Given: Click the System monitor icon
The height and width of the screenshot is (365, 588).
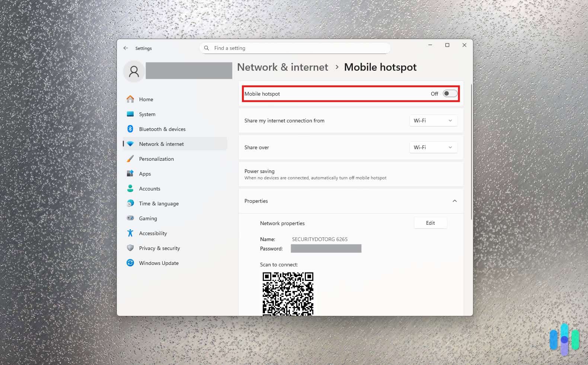Looking at the screenshot, I should click(130, 114).
